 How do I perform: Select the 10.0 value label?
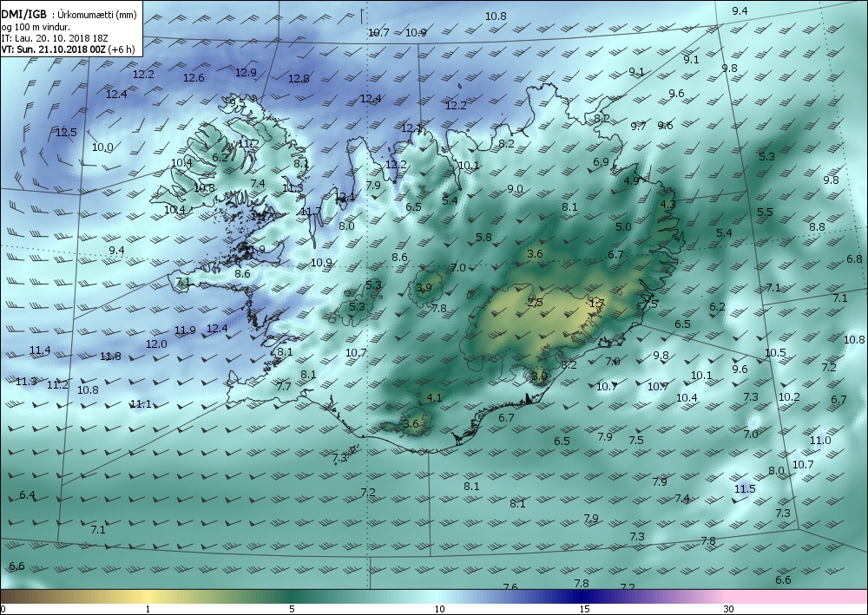click(102, 147)
